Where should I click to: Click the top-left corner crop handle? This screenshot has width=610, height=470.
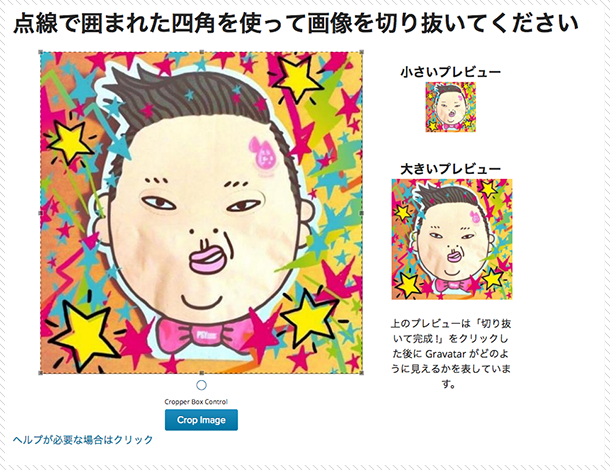[x=40, y=52]
